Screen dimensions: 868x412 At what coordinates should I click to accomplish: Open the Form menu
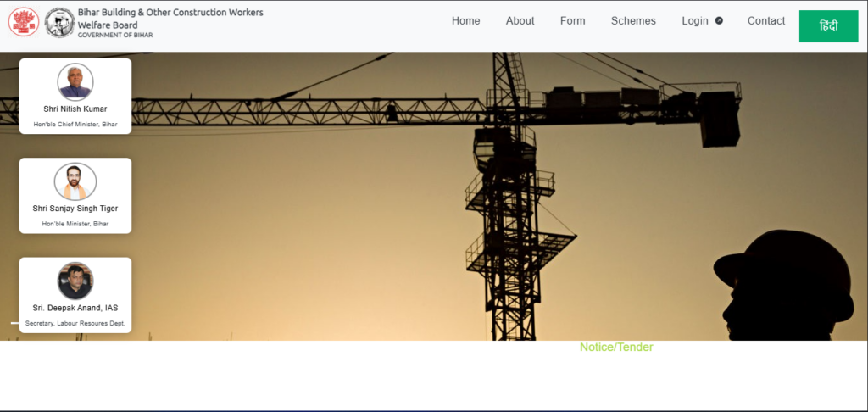pos(572,21)
